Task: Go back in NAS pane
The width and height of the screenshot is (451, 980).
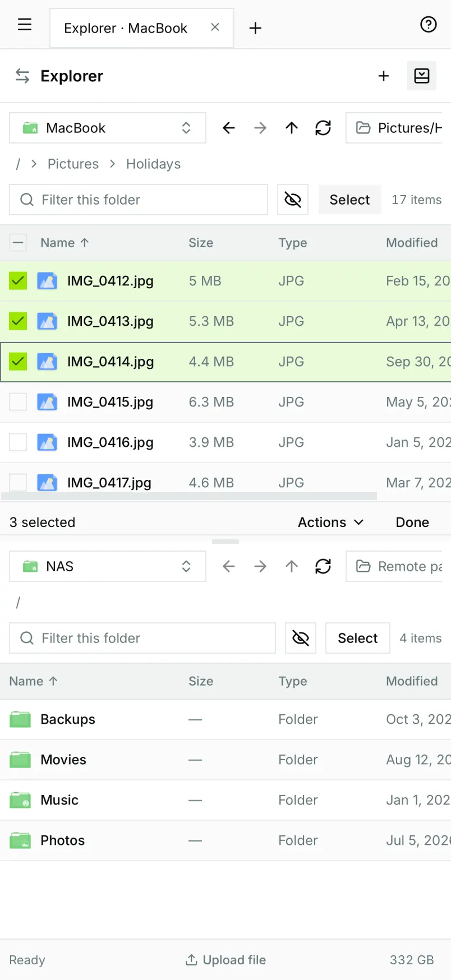Action: [229, 566]
